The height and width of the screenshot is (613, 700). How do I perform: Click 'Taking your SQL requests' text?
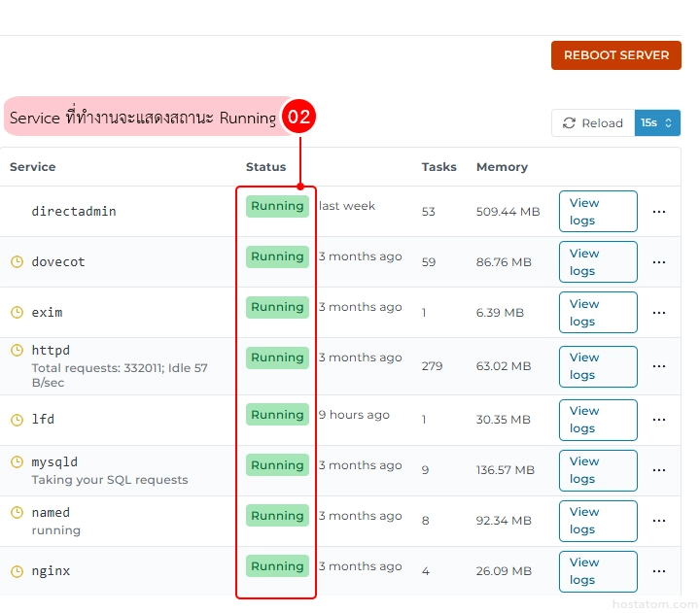click(x=109, y=480)
